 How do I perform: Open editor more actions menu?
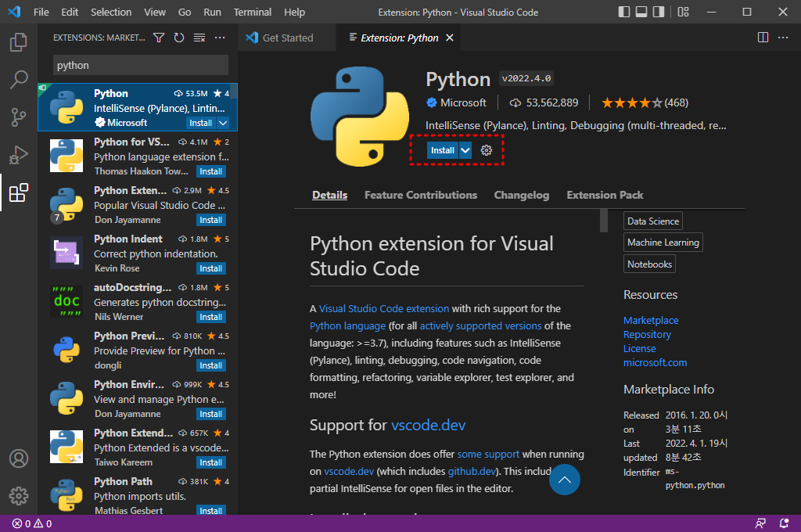click(782, 38)
